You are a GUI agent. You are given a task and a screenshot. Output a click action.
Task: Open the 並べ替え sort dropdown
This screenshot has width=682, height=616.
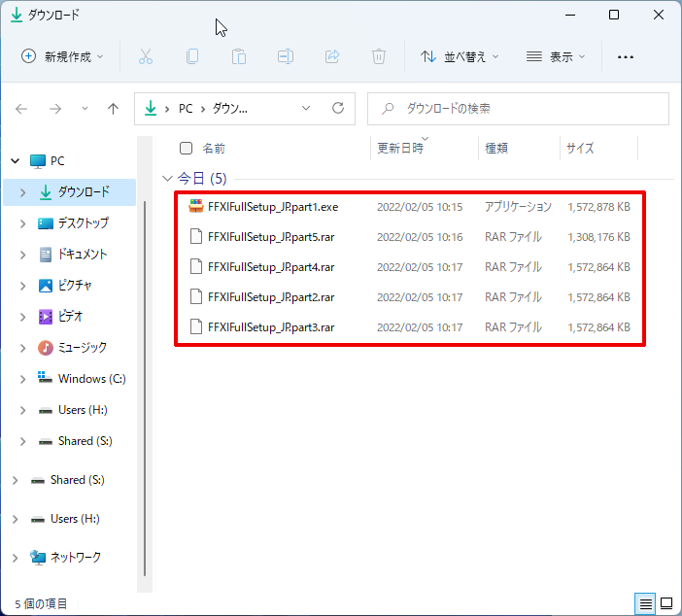coord(460,56)
